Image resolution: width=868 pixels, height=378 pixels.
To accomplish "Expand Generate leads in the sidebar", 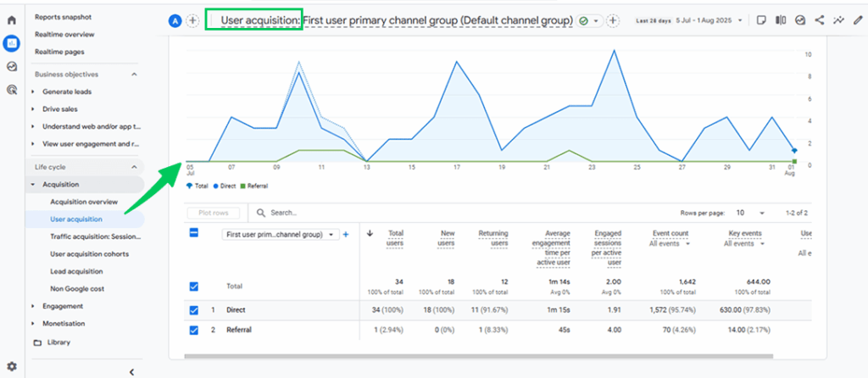I will click(33, 92).
